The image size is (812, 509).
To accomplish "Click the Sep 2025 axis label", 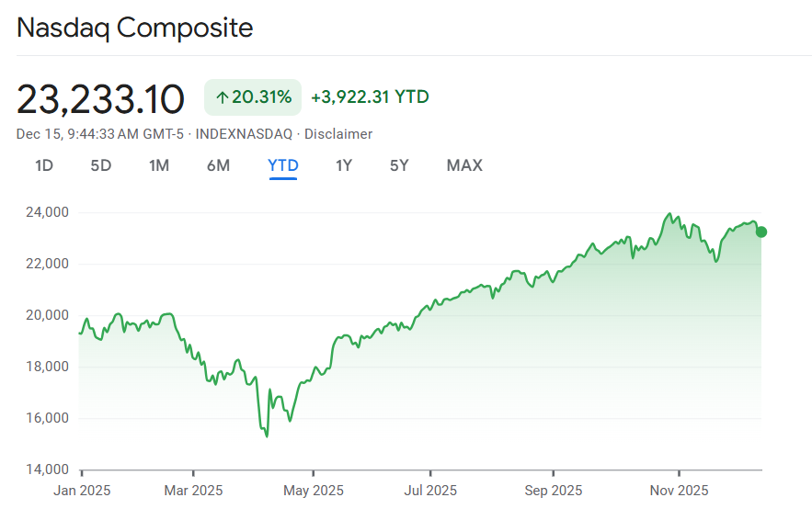I will point(554,490).
